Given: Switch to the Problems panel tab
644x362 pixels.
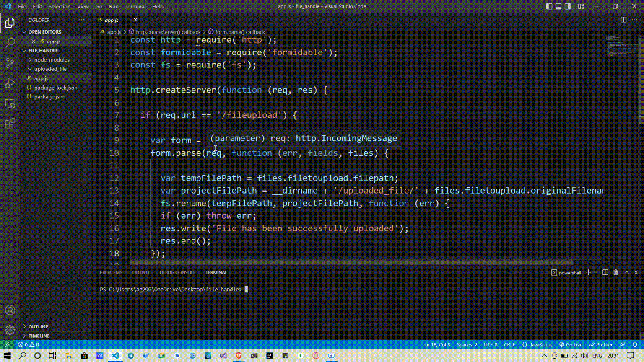Looking at the screenshot, I should [x=111, y=272].
